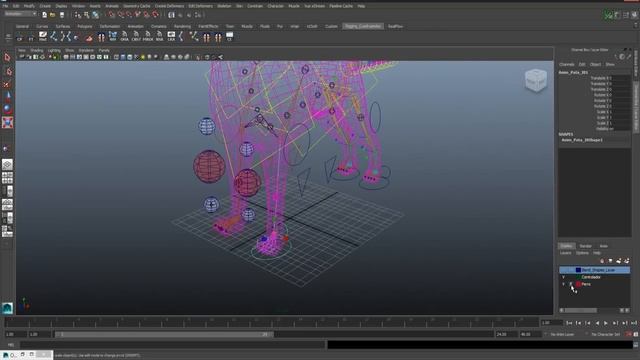Open the Channels menu in Channel Box
640x360 pixels.
567,64
